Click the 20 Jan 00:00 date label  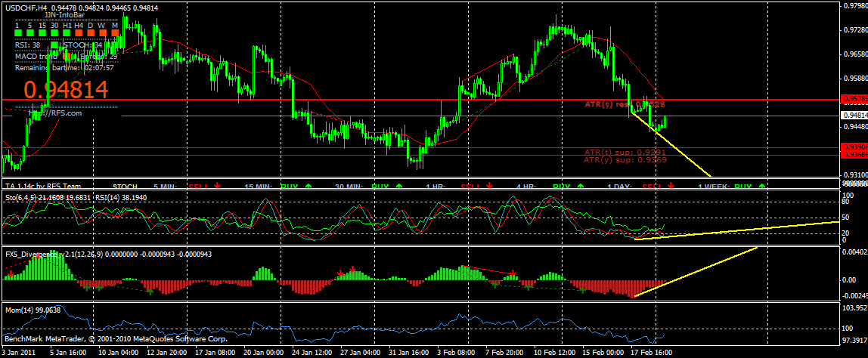click(x=263, y=352)
